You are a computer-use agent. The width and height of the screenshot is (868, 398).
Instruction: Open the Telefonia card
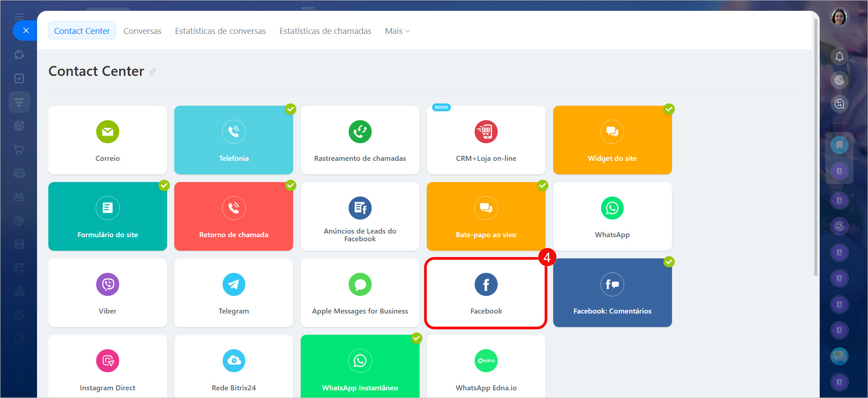coord(233,140)
